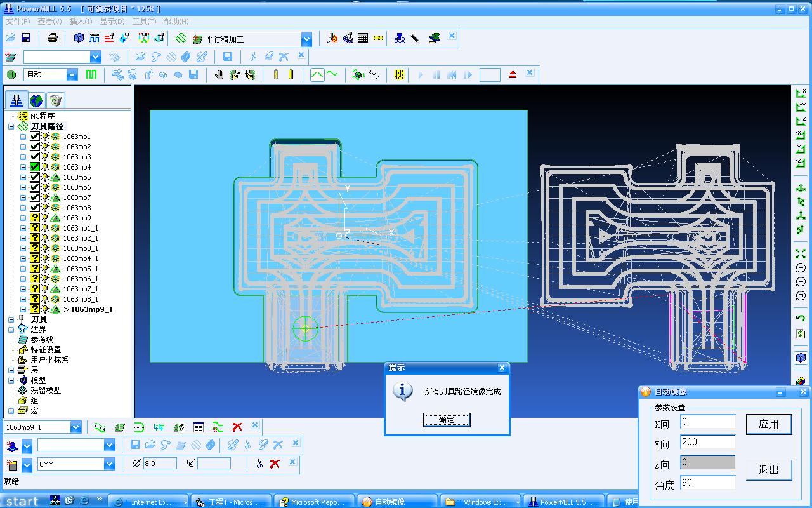Viewport: 812px width, 508px height.
Task: Open the recycle bin tab in explorer
Action: [56, 100]
